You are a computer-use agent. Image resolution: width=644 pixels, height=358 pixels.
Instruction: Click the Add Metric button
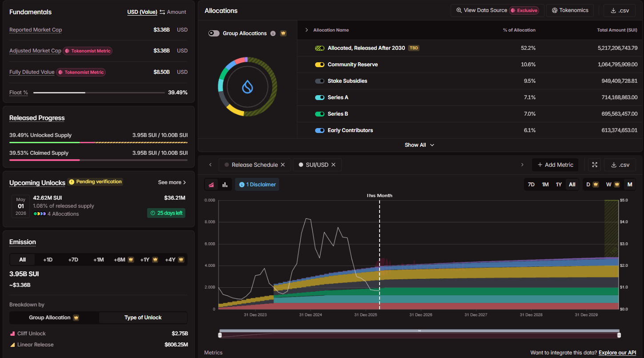pyautogui.click(x=555, y=165)
